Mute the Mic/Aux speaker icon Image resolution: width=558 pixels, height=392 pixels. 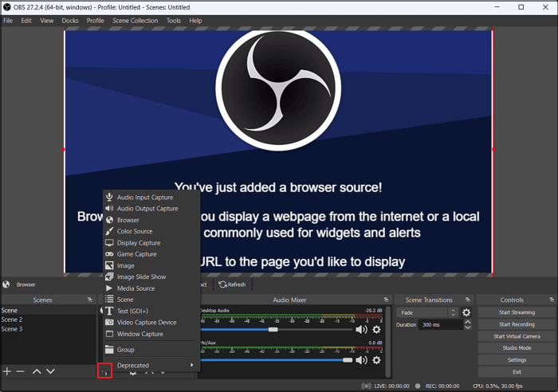click(361, 360)
